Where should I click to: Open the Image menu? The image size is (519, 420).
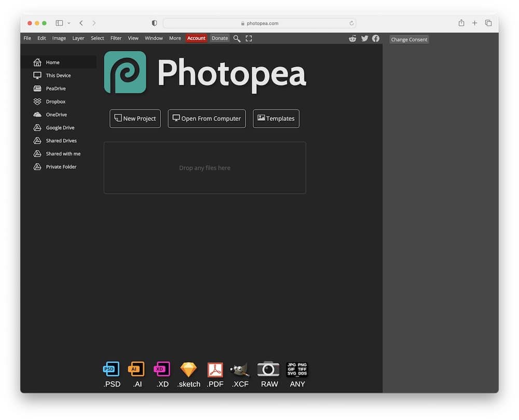[x=59, y=38]
